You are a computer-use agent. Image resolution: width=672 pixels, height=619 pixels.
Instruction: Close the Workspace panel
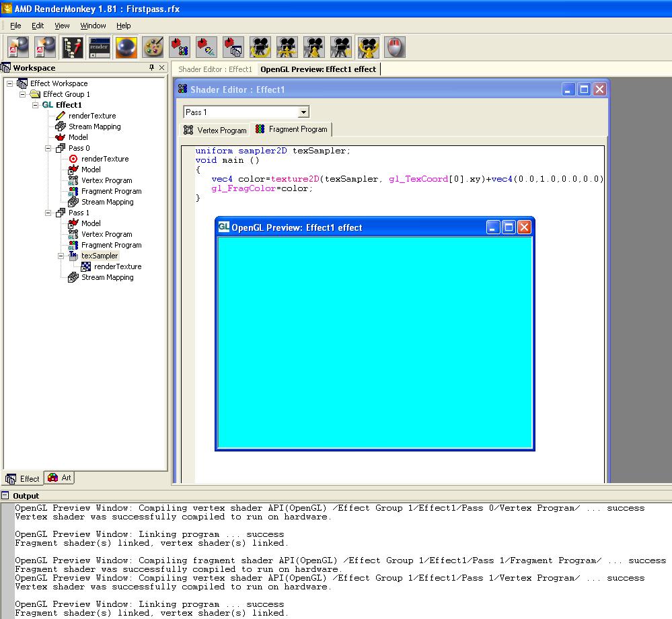tap(161, 67)
